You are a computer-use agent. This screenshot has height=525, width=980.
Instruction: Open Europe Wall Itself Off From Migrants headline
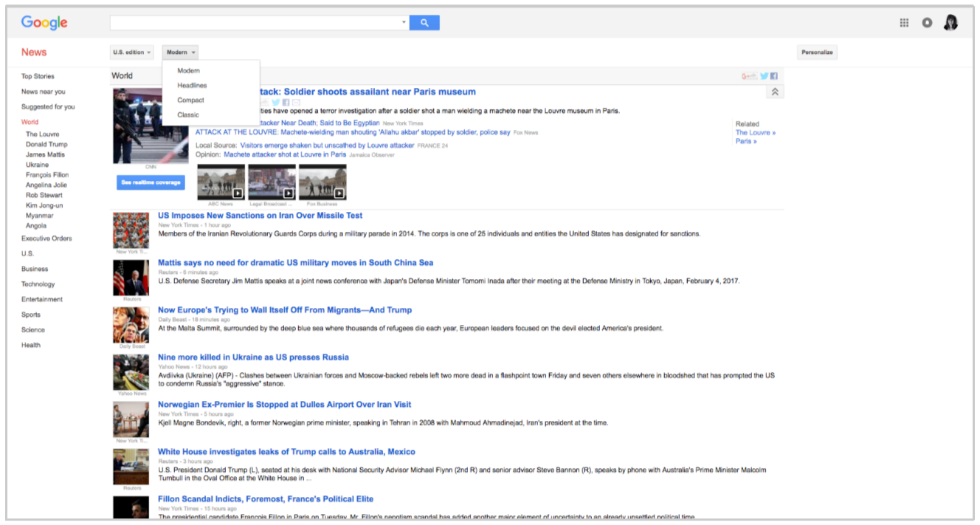pos(285,310)
